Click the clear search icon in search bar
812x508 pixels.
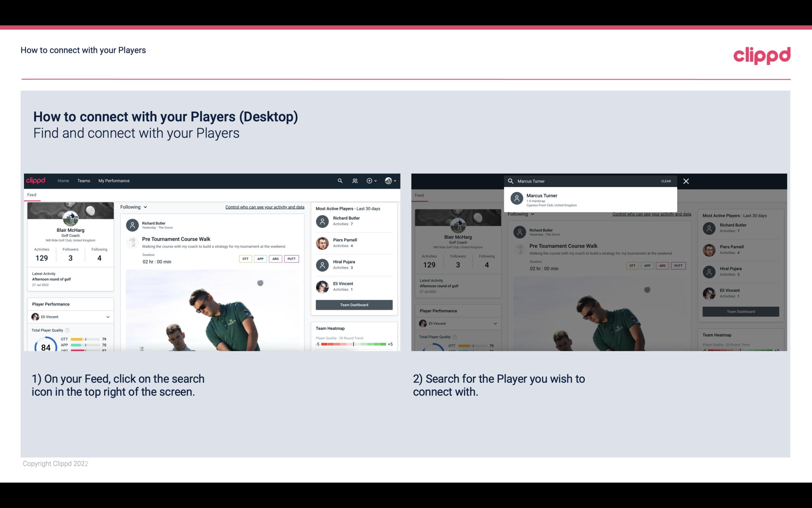click(x=666, y=181)
